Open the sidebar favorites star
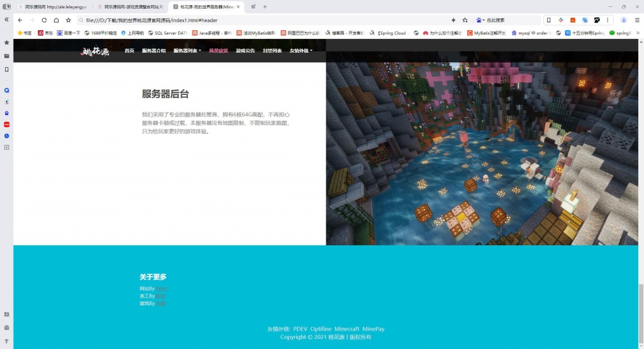This screenshot has height=349, width=644. point(6,42)
